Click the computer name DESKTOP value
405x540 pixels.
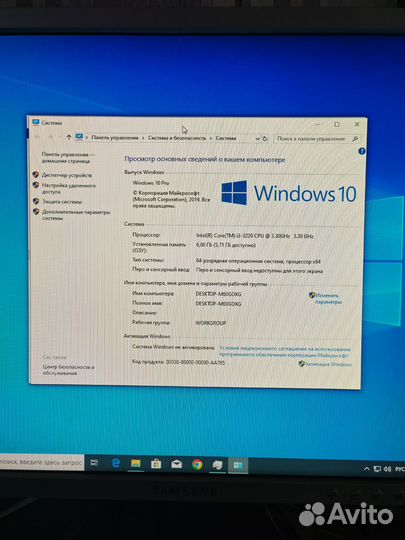218,294
